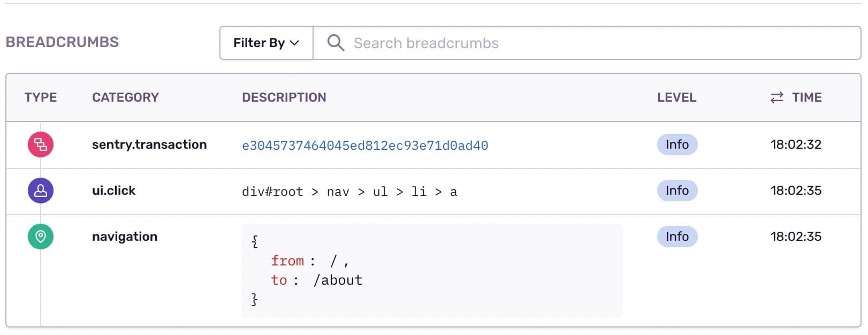Click the ui.click user icon
Image resolution: width=868 pixels, height=335 pixels.
pos(41,191)
